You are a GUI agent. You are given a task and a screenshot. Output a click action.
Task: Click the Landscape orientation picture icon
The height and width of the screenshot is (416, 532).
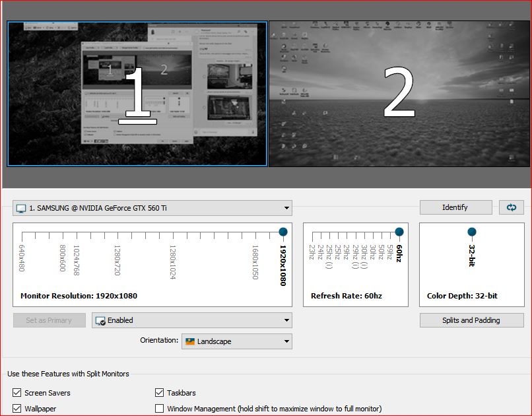190,341
